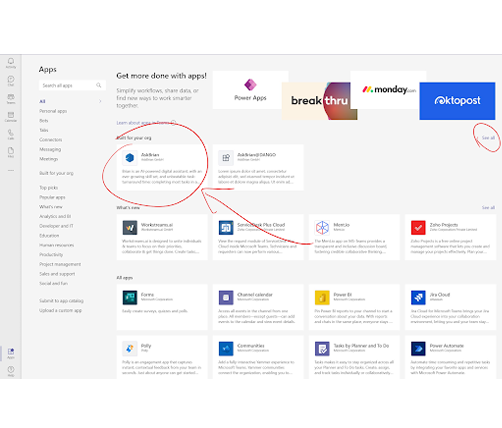Click See all for Built for your org
The height and width of the screenshot is (428, 502).
click(488, 138)
